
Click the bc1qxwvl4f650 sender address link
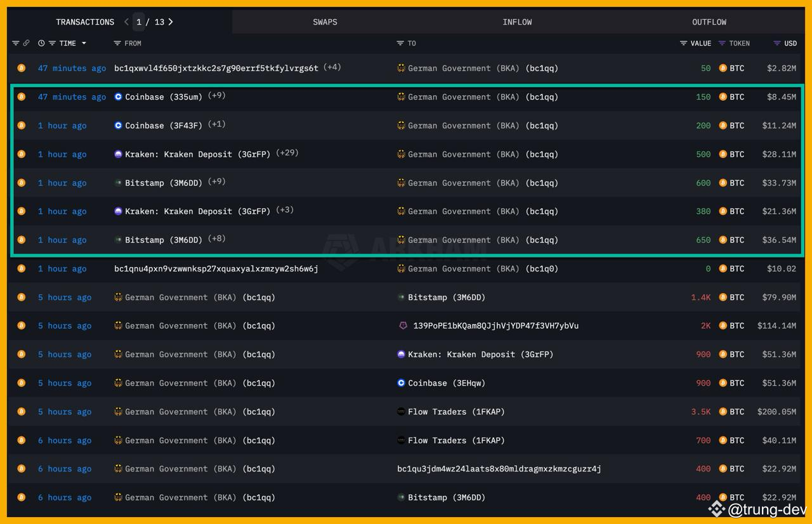(x=216, y=68)
